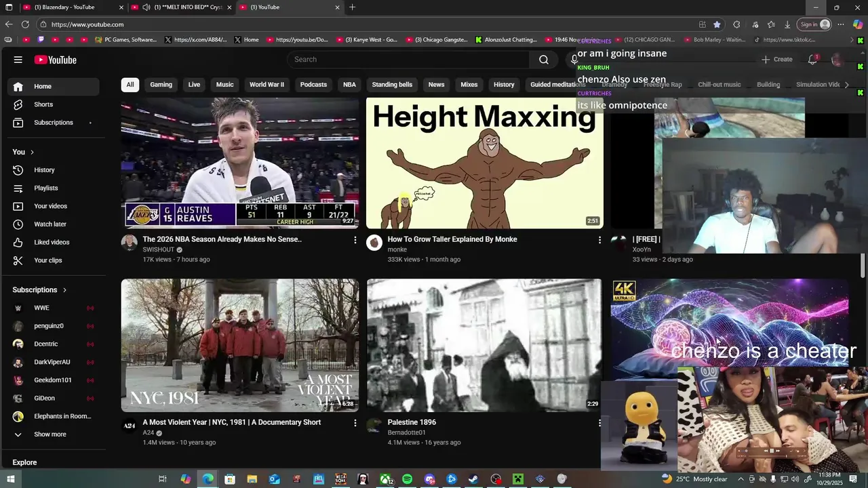Open the Copilot icon in browser toolbar
Image resolution: width=868 pixels, height=488 pixels.
[858, 24]
